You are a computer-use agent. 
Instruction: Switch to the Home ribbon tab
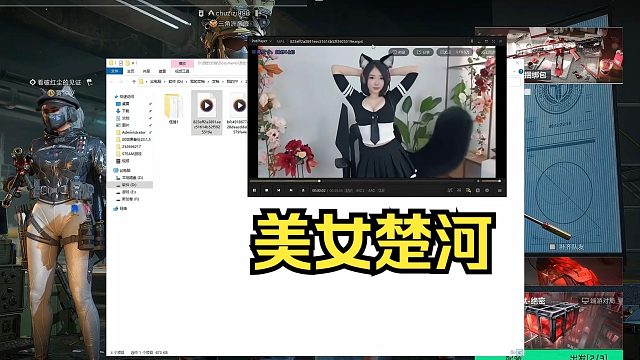pos(131,71)
